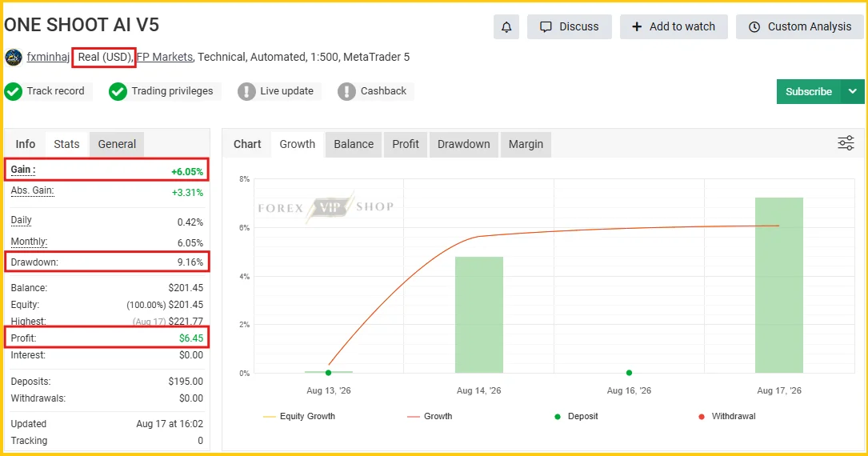
Task: Click the fxminhaj user avatar
Action: [x=14, y=57]
